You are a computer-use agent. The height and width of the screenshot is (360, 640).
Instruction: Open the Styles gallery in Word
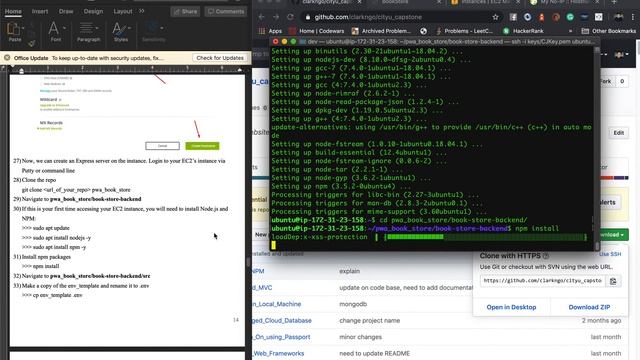(121, 32)
